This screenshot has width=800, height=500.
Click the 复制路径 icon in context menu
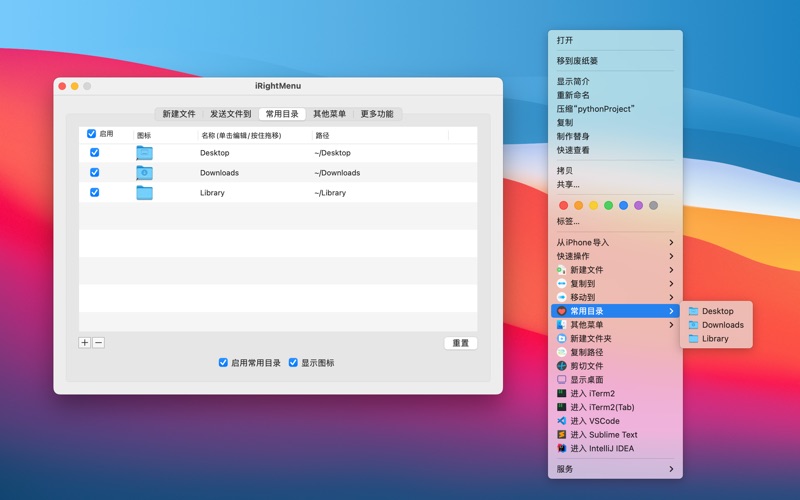561,352
